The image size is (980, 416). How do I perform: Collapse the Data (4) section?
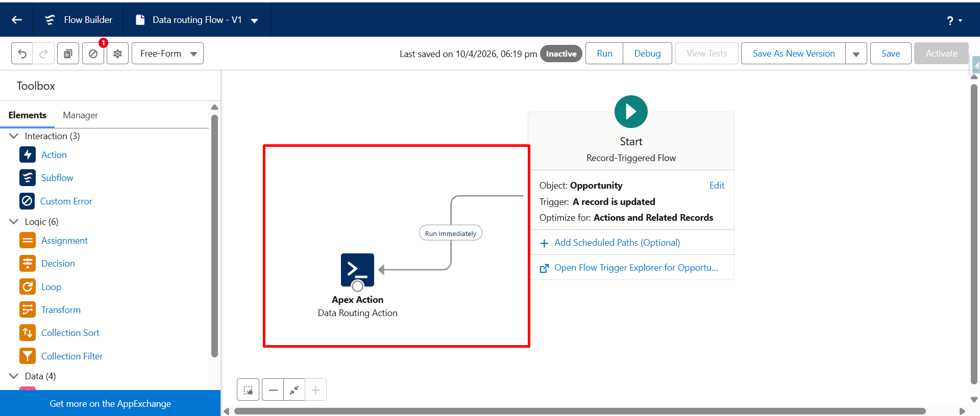pos(14,376)
